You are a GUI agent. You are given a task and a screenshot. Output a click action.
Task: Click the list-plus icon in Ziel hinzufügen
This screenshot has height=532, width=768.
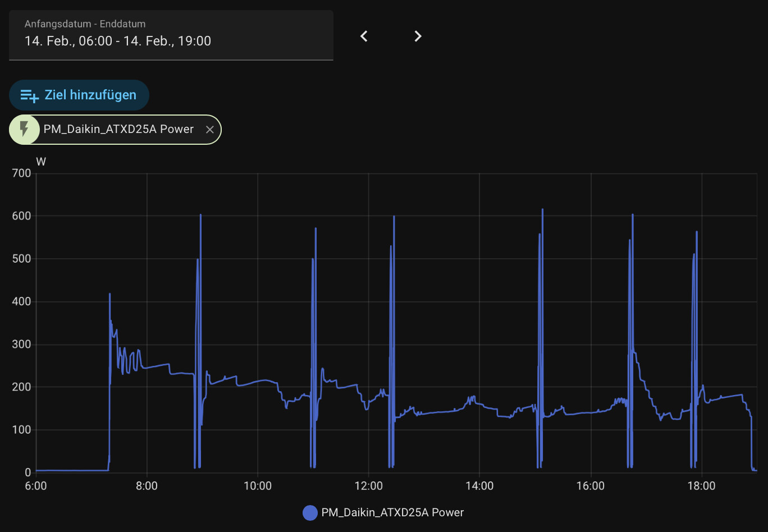point(29,95)
